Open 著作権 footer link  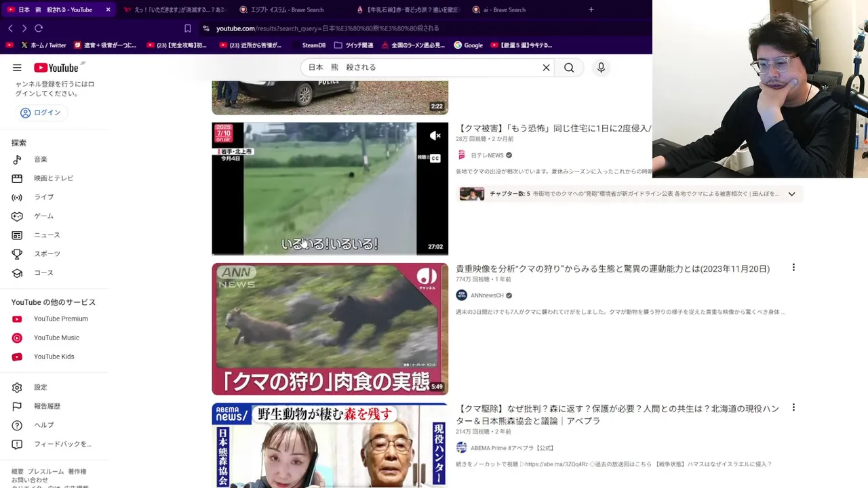coord(77,472)
